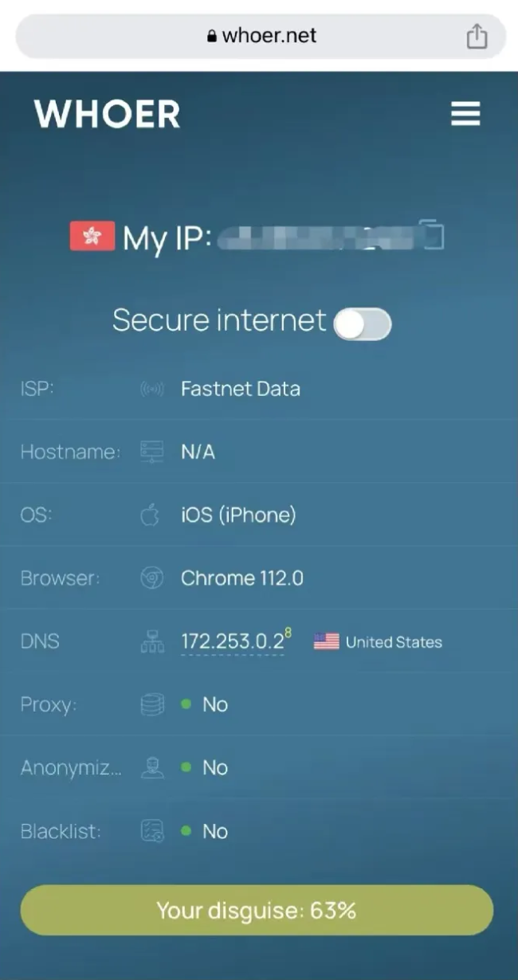Enable the Secure internet toggle
Image resolution: width=518 pixels, height=980 pixels.
(x=363, y=323)
